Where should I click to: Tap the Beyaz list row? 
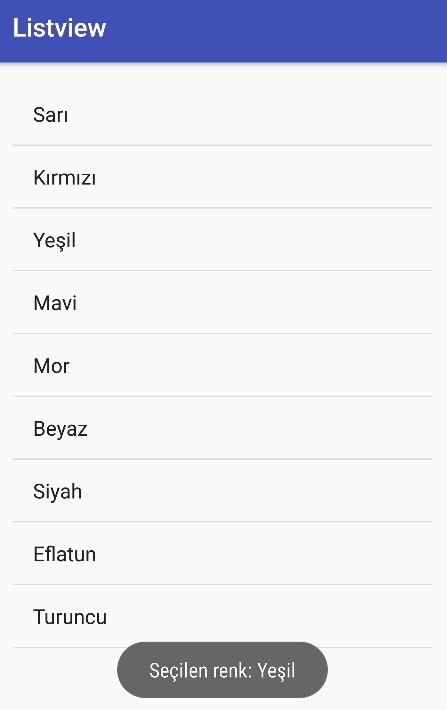(x=222, y=428)
